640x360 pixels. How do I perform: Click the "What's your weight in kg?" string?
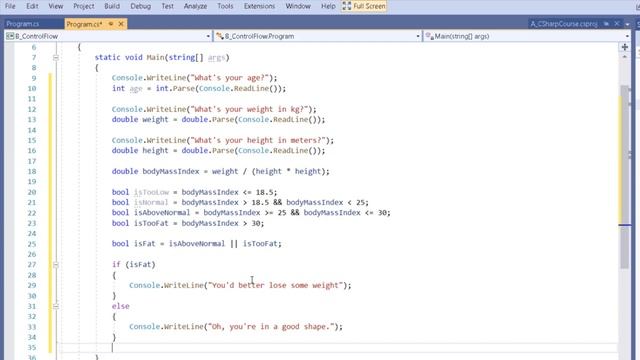pos(249,109)
